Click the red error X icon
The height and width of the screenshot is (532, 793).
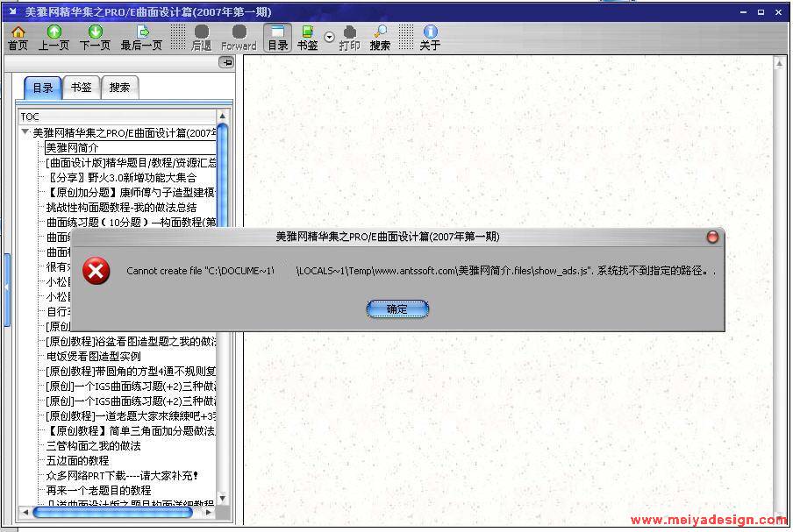[96, 271]
